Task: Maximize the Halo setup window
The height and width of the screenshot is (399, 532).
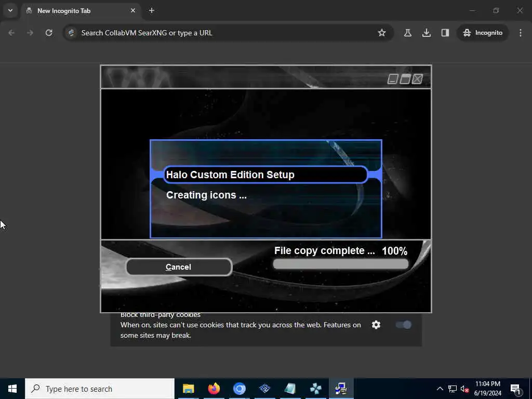Action: 405,79
